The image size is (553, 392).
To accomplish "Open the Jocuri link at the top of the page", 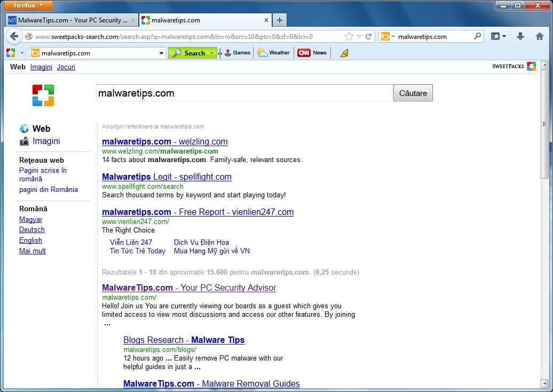I will (66, 67).
